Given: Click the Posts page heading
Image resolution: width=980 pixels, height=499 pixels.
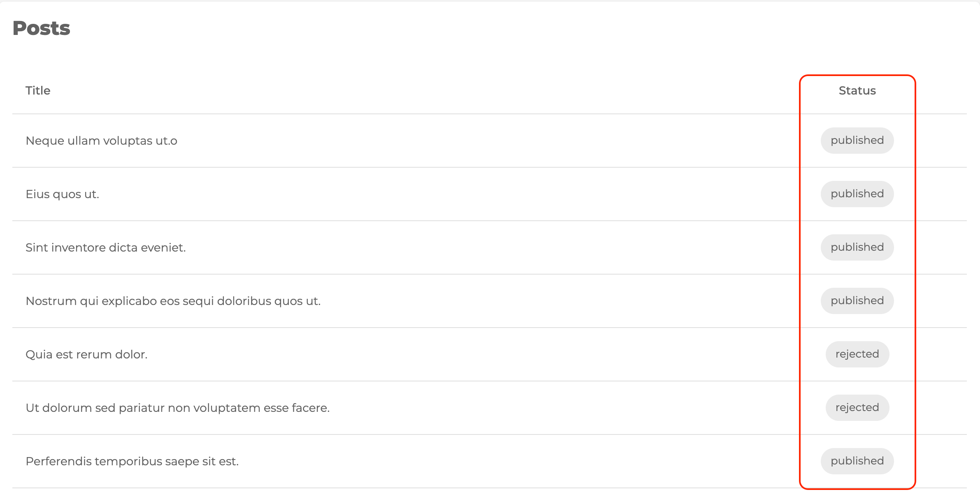Looking at the screenshot, I should [41, 28].
